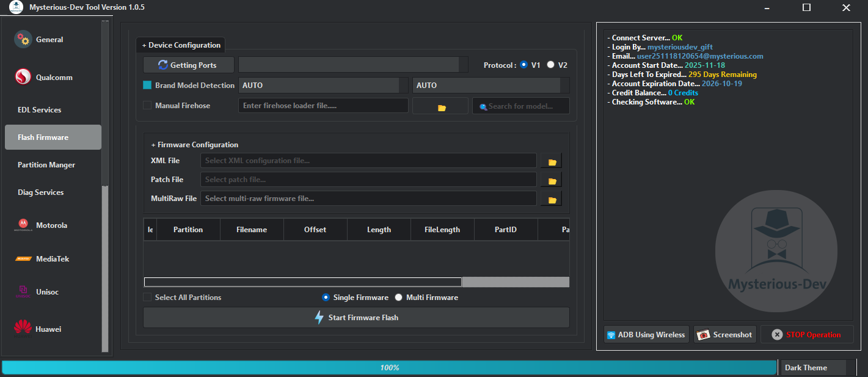Open folder picker next to Patch File
868x377 pixels.
coord(550,179)
